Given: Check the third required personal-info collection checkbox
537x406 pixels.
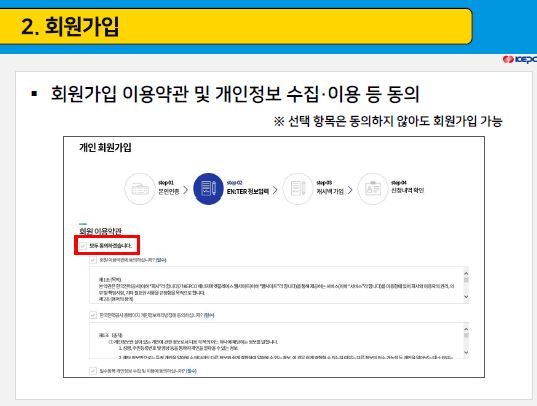Looking at the screenshot, I should pyautogui.click(x=92, y=371).
